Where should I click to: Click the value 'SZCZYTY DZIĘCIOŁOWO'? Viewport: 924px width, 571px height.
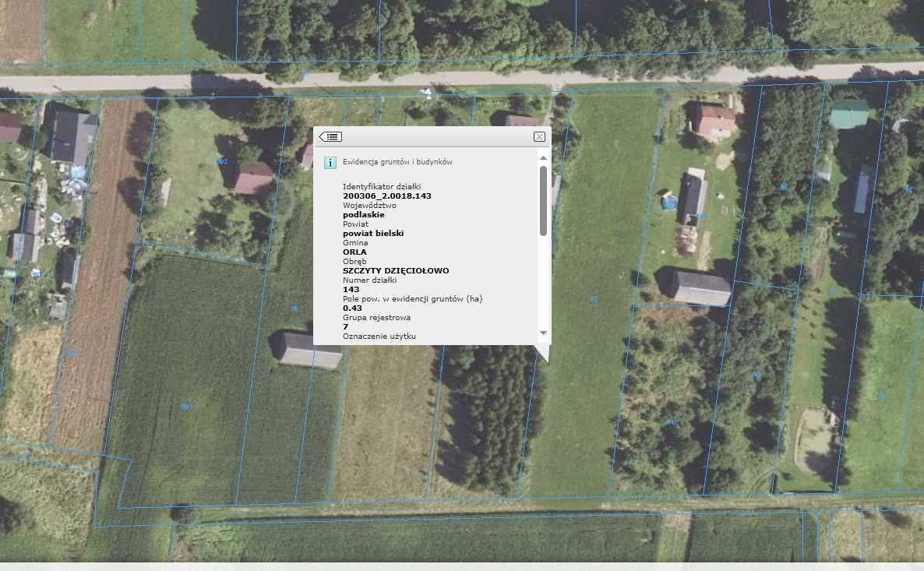point(396,271)
